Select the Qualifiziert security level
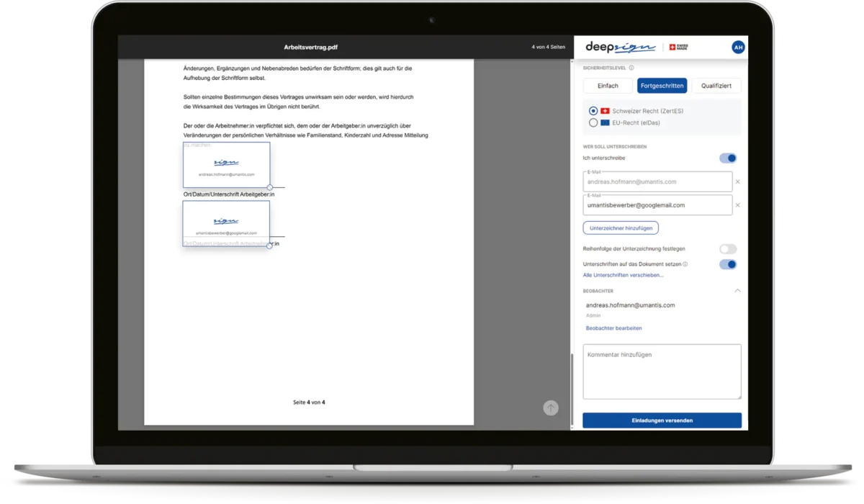The image size is (864, 504). [716, 86]
